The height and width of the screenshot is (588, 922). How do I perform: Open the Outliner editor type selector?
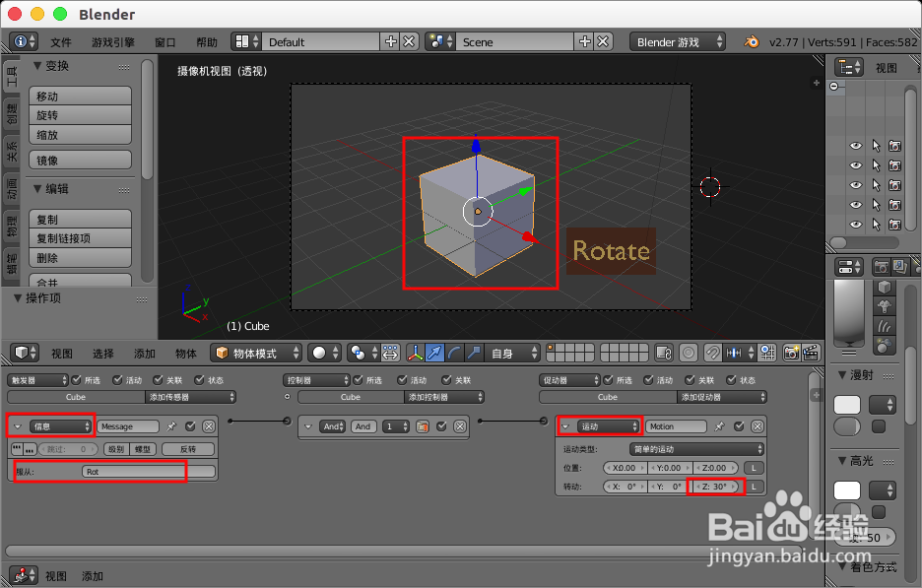point(849,67)
